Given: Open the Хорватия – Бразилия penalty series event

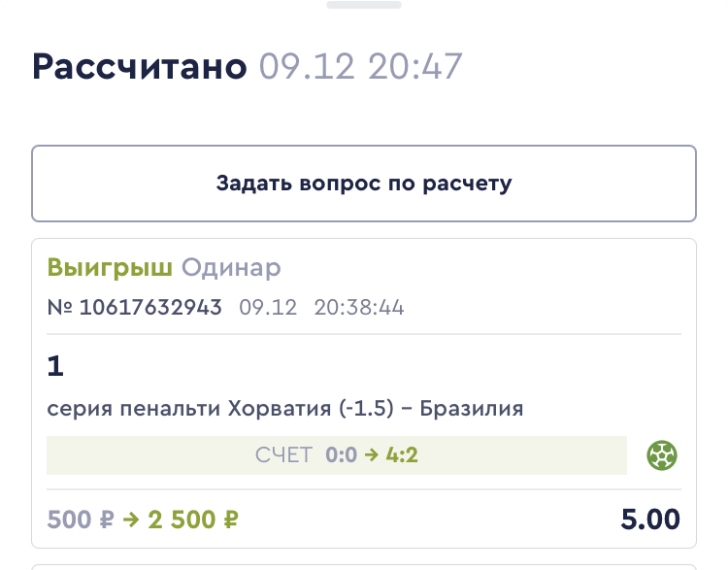Looking at the screenshot, I should point(285,409).
